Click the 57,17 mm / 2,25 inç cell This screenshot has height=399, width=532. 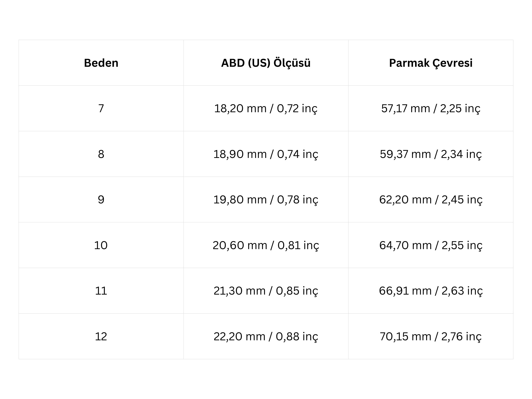[x=431, y=109]
